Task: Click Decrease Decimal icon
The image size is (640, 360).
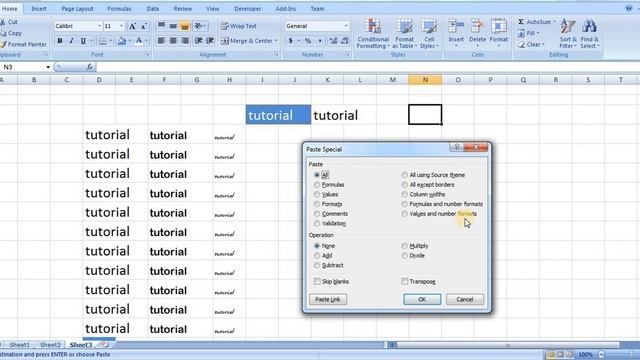Action: [345, 41]
